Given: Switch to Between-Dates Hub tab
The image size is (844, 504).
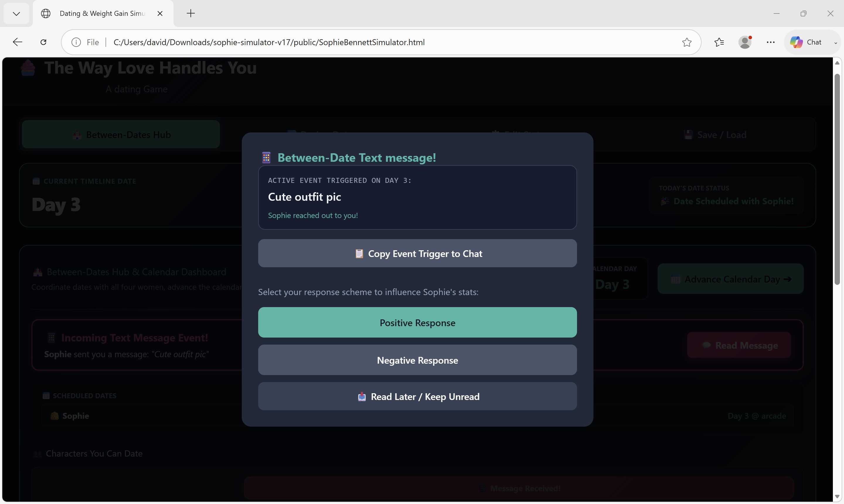Looking at the screenshot, I should point(121,134).
